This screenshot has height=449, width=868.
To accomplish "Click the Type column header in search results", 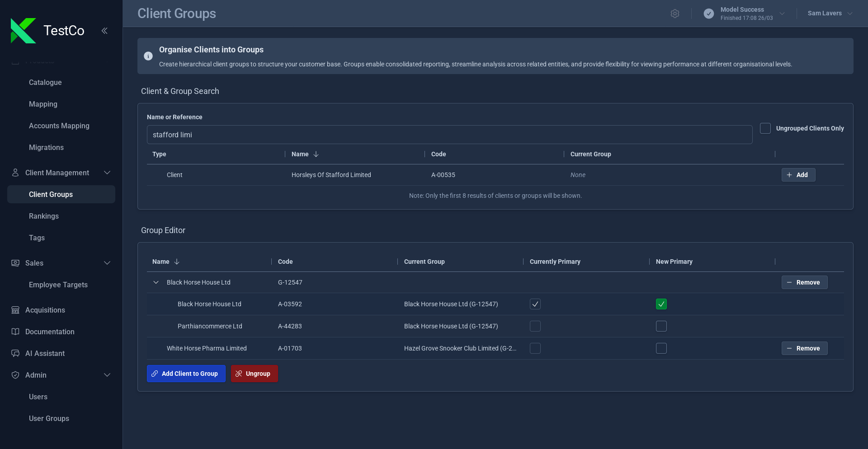I will (x=159, y=154).
